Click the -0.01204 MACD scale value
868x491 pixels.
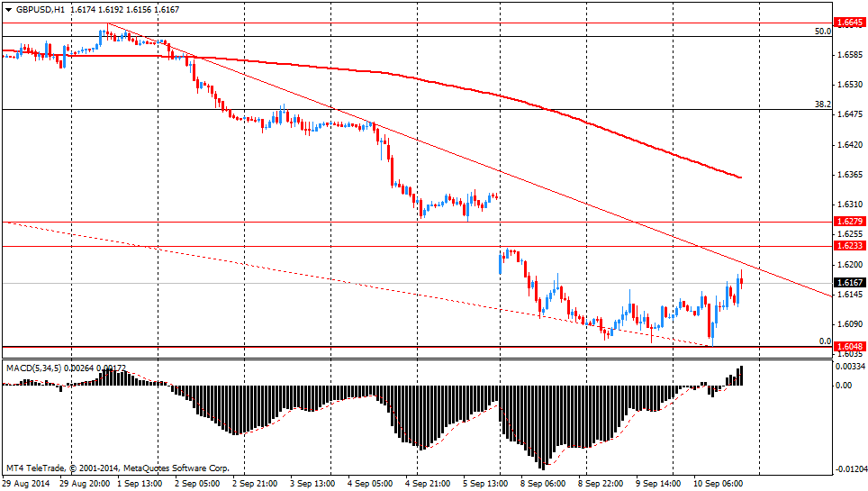851,469
